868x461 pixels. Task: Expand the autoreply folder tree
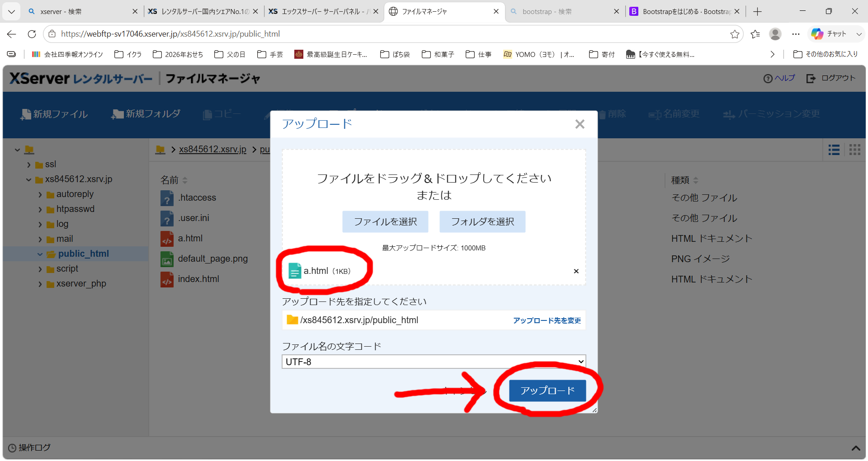pos(40,195)
